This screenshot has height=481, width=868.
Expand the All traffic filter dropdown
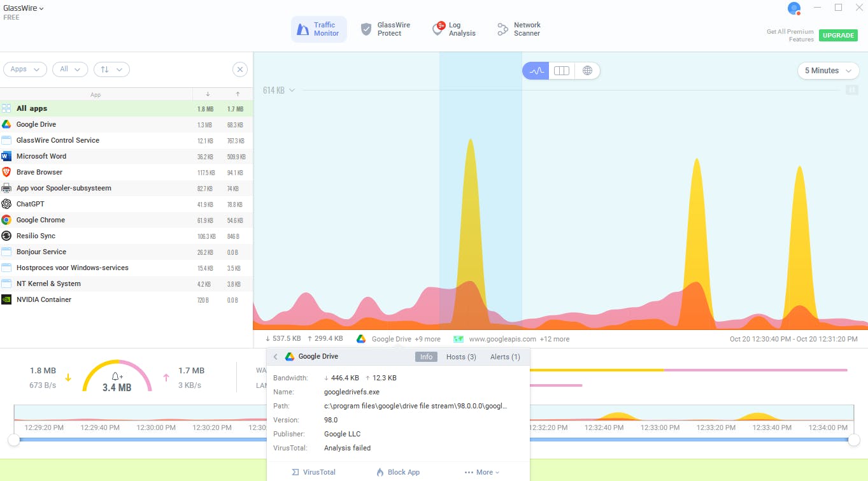click(x=70, y=69)
